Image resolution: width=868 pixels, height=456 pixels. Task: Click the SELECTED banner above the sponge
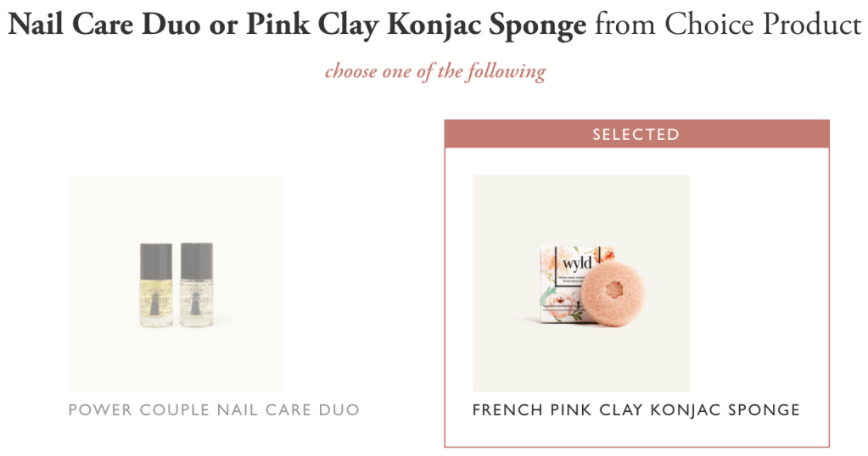tap(636, 134)
